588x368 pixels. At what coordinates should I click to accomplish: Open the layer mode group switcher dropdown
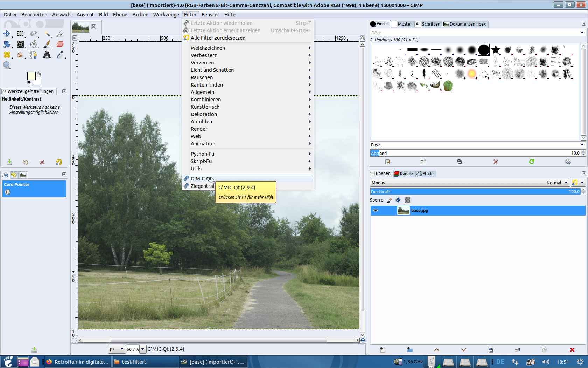click(x=578, y=183)
